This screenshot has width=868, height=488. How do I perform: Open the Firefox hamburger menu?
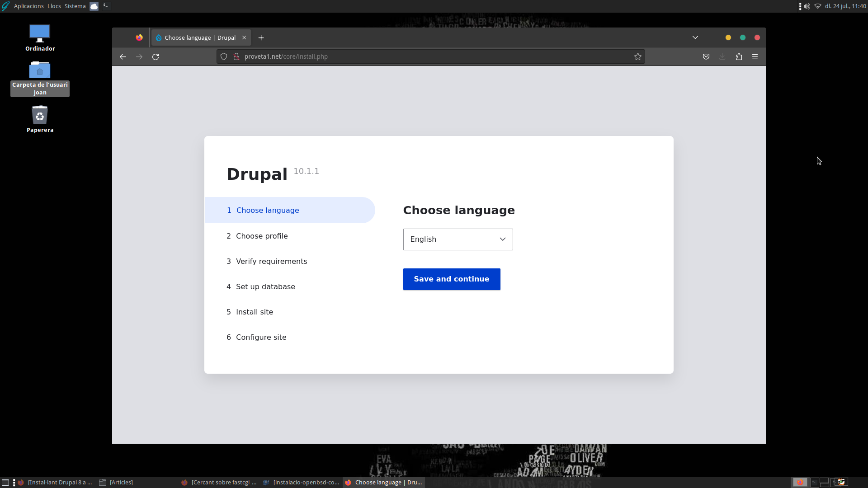pyautogui.click(x=755, y=56)
